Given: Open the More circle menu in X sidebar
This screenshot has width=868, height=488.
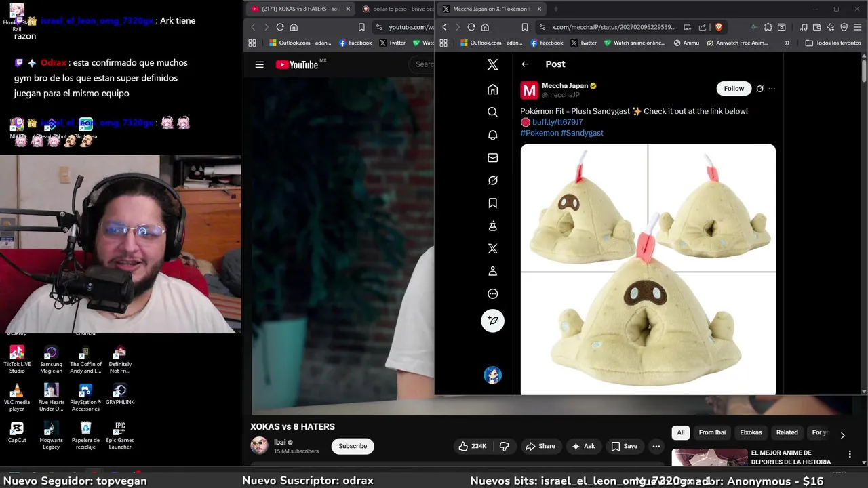Looking at the screenshot, I should click(493, 294).
